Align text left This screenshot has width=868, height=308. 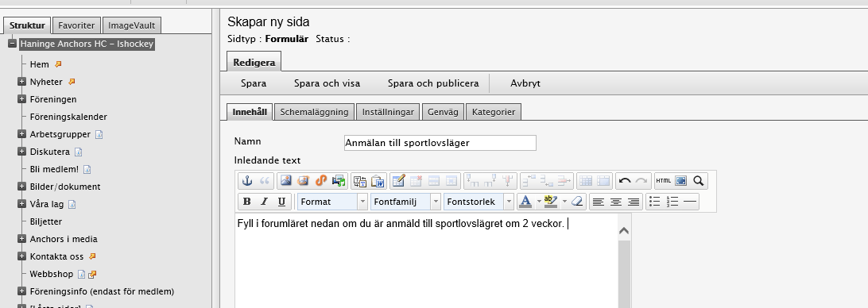click(x=598, y=202)
